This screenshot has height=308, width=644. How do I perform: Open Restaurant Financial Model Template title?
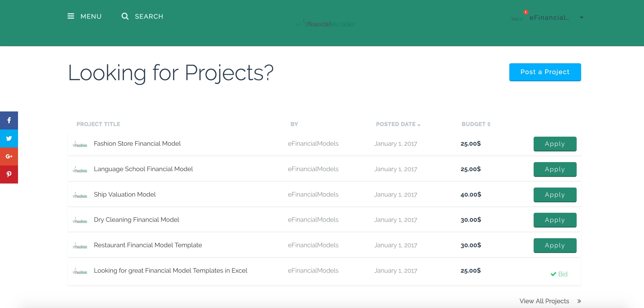point(148,245)
